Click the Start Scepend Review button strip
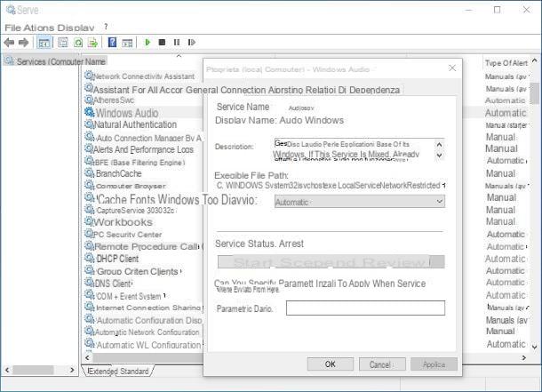The image size is (542, 392). (x=331, y=261)
